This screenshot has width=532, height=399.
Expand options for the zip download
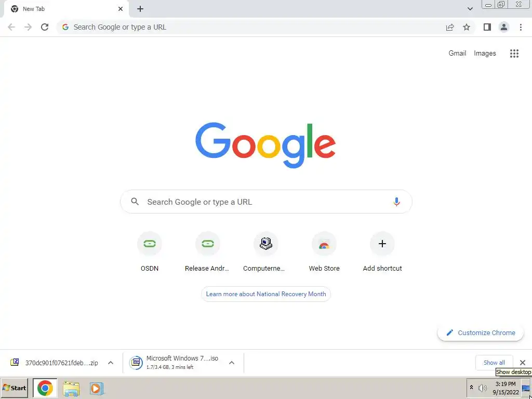tap(111, 363)
